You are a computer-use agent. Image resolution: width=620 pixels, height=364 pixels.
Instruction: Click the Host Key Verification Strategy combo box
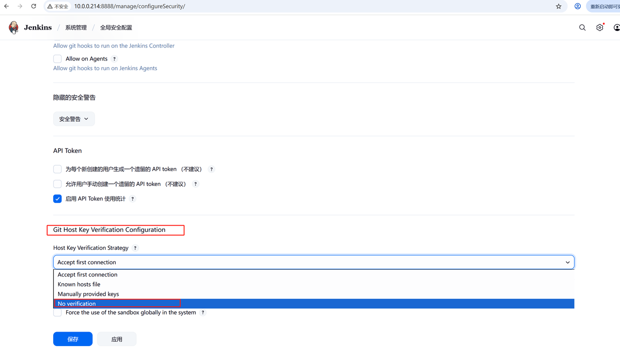(313, 262)
